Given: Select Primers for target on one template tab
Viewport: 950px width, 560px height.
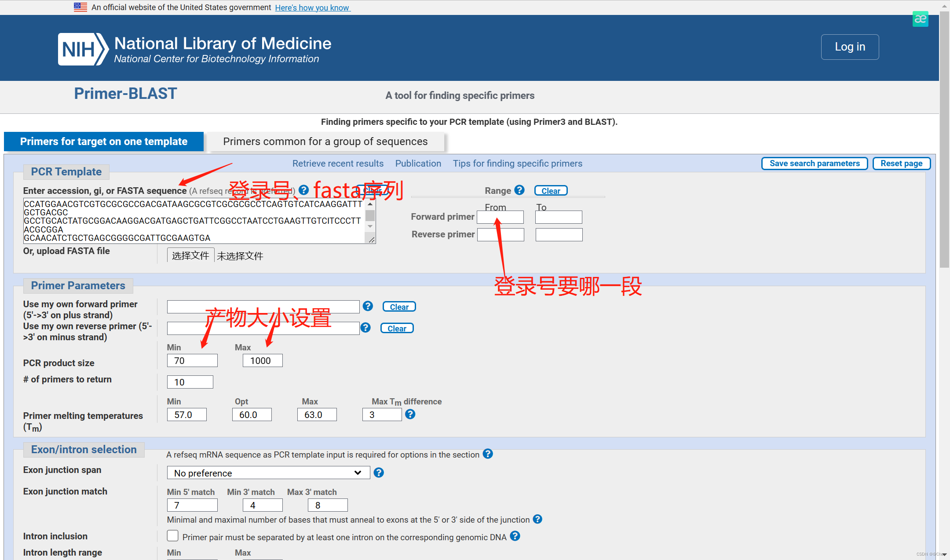Looking at the screenshot, I should [x=104, y=142].
